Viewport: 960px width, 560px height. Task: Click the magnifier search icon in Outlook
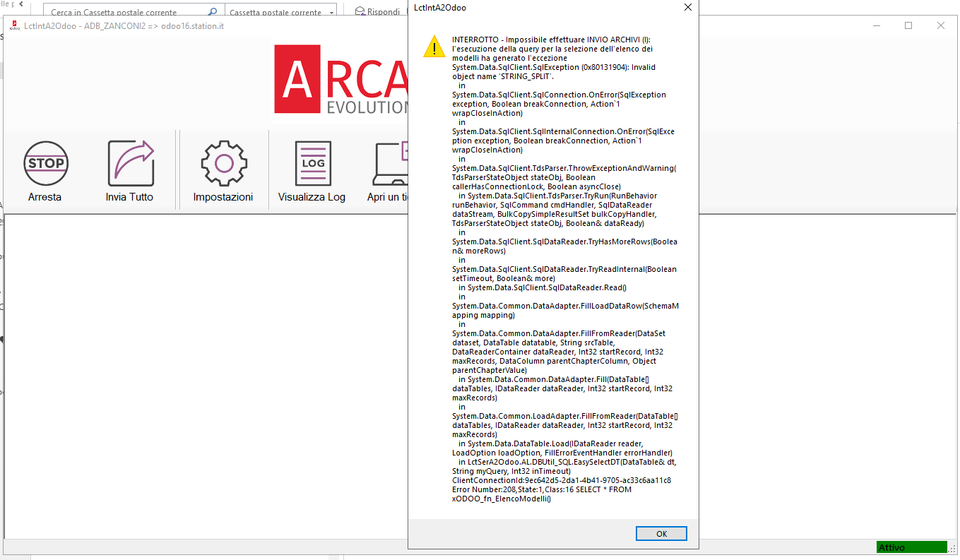[213, 12]
